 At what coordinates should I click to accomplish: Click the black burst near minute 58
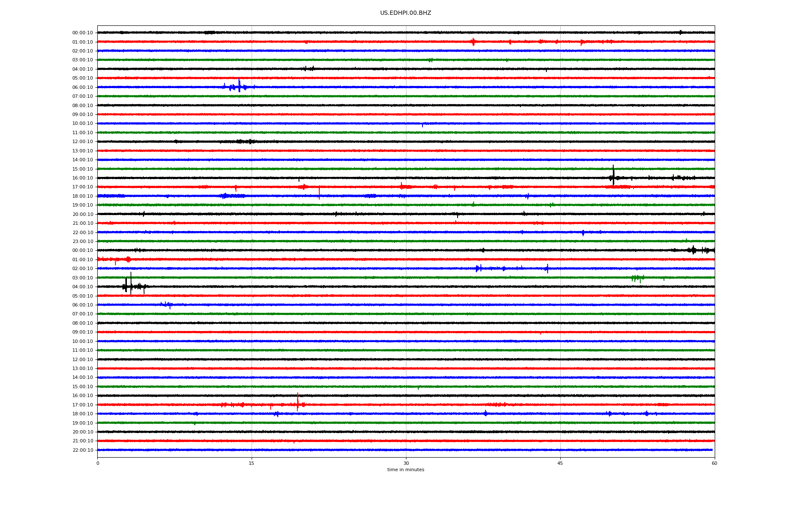click(693, 250)
